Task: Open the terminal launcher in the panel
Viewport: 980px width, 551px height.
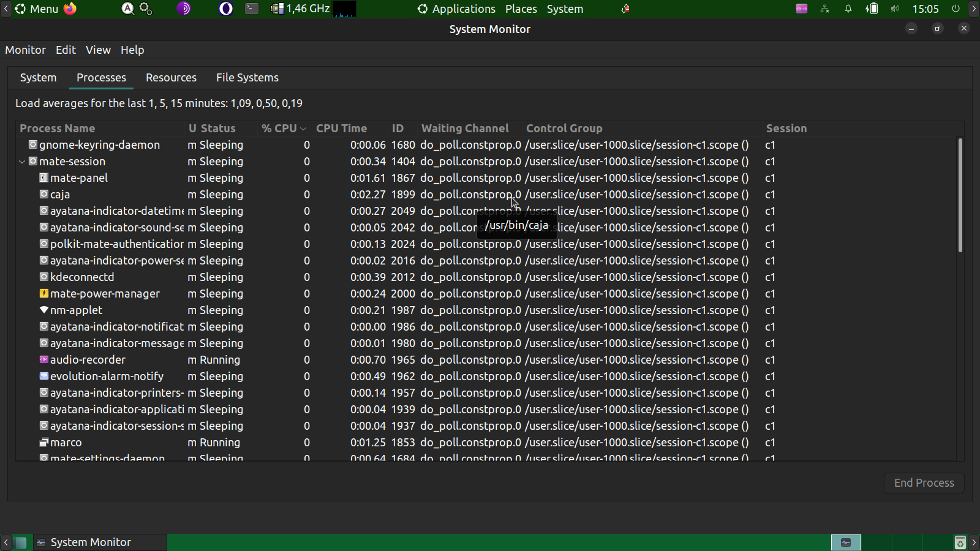Action: coord(252,9)
